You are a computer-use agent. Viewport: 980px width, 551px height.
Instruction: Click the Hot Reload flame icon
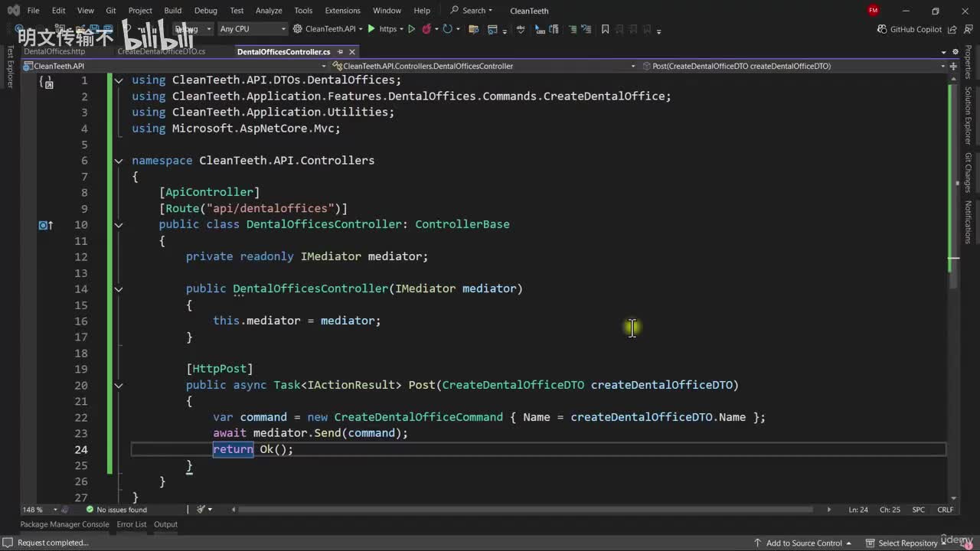(427, 29)
